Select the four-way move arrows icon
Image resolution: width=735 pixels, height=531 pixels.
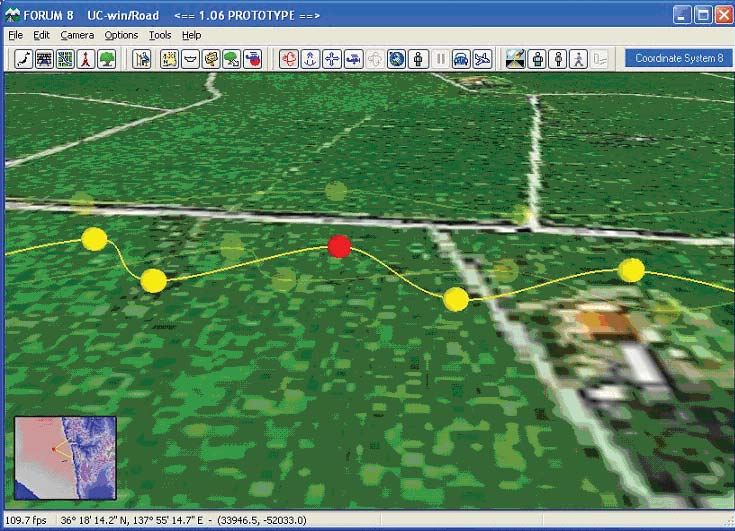pos(332,60)
